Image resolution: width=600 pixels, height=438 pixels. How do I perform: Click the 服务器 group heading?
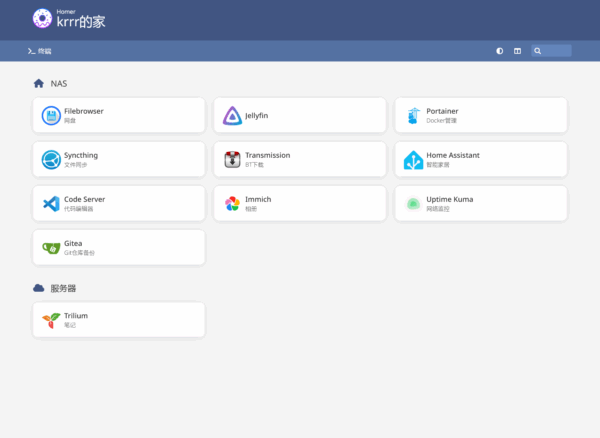[x=63, y=288]
